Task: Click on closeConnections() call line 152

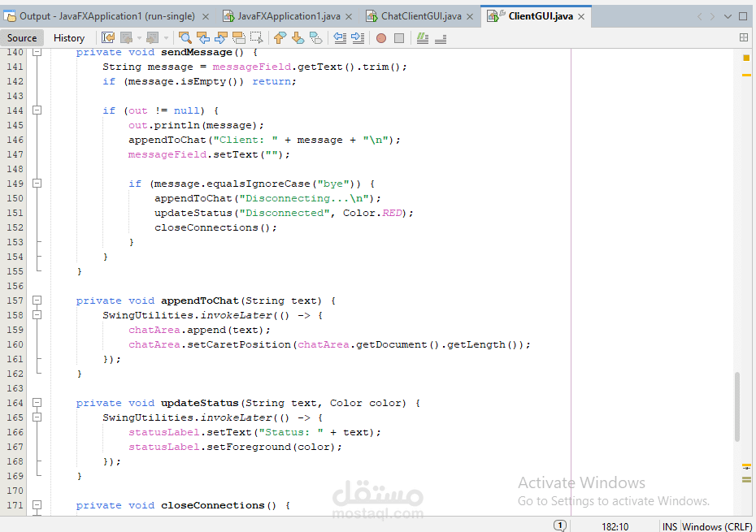Action: pyautogui.click(x=215, y=227)
